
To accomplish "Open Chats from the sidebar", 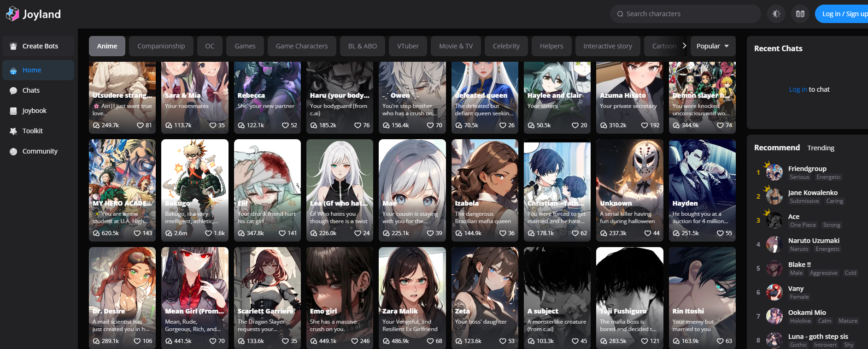I will pos(38,90).
